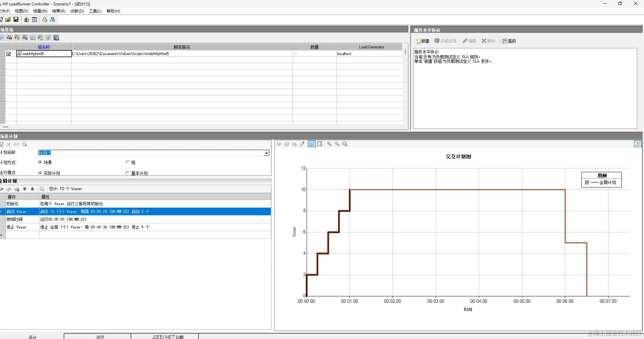This screenshot has height=339, width=644.
Task: Click 编辑 button in SLA panel
Action: [x=469, y=41]
